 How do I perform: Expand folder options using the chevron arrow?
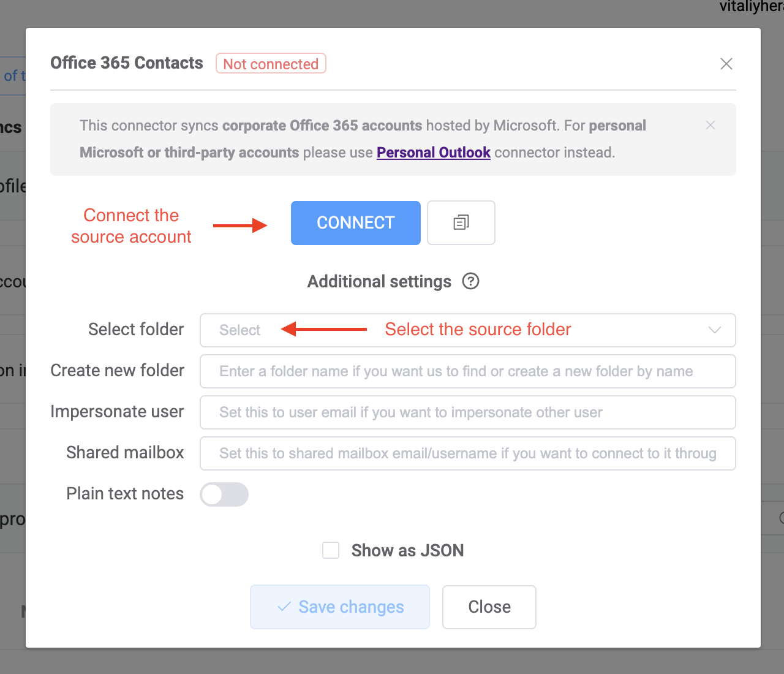[x=714, y=330]
